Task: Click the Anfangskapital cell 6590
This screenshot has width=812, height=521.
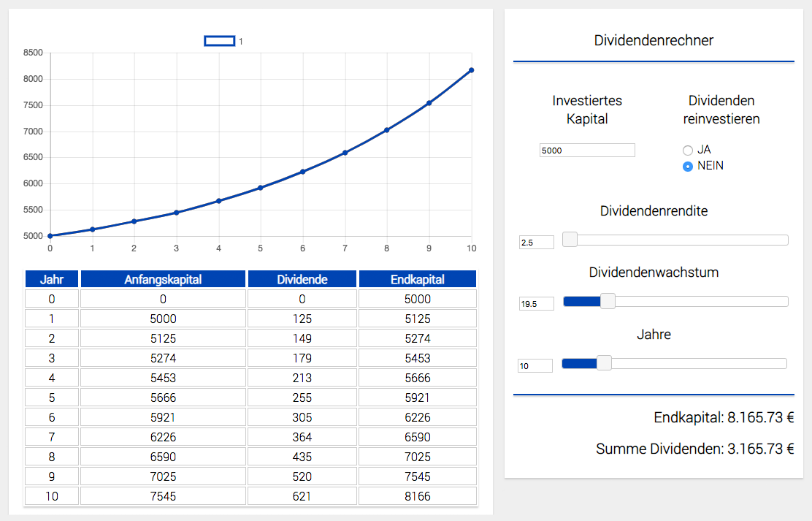Action: click(163, 457)
